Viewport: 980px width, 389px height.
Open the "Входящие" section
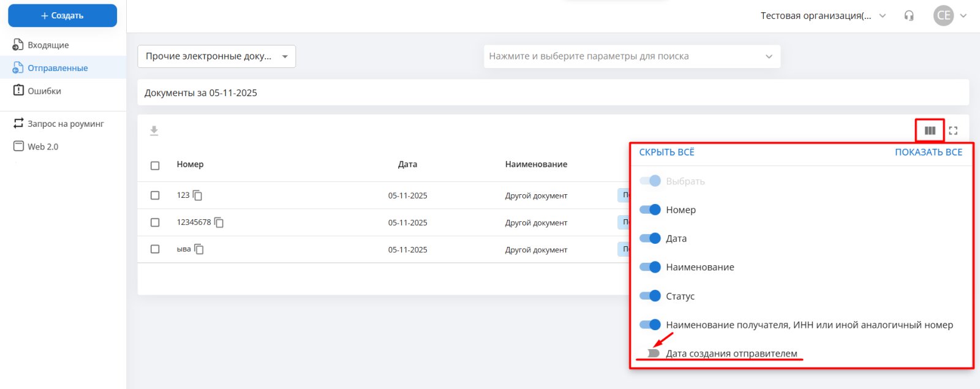[48, 45]
